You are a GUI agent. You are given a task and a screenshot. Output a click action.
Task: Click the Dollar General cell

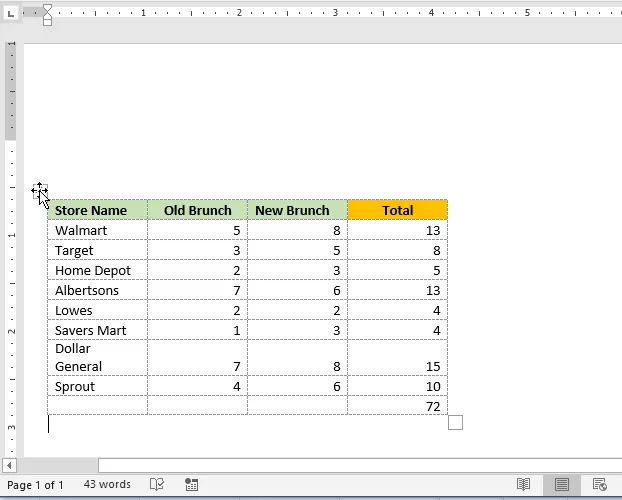[98, 358]
